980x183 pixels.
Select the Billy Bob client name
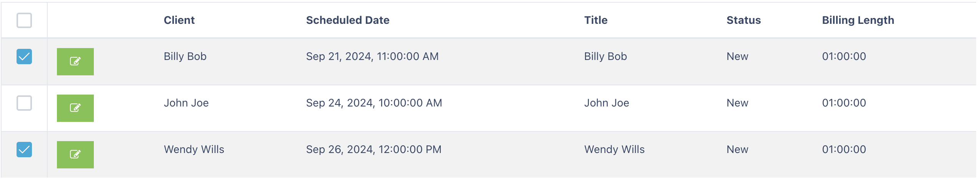coord(185,57)
